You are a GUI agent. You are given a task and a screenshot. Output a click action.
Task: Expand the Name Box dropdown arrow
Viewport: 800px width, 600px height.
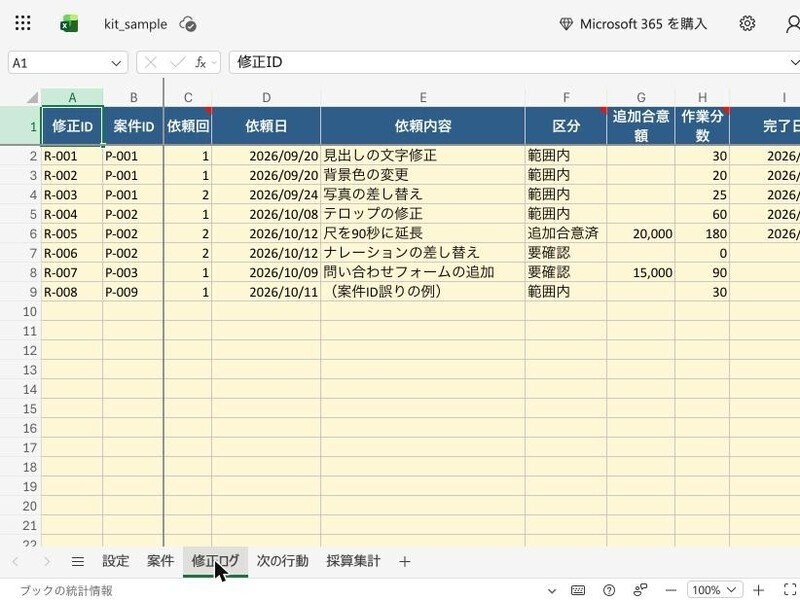click(116, 63)
